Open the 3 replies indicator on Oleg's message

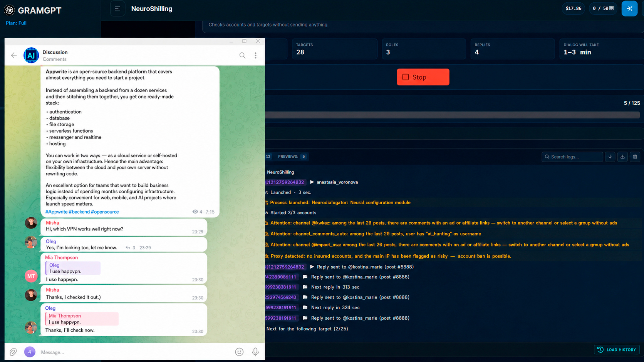coord(130,248)
